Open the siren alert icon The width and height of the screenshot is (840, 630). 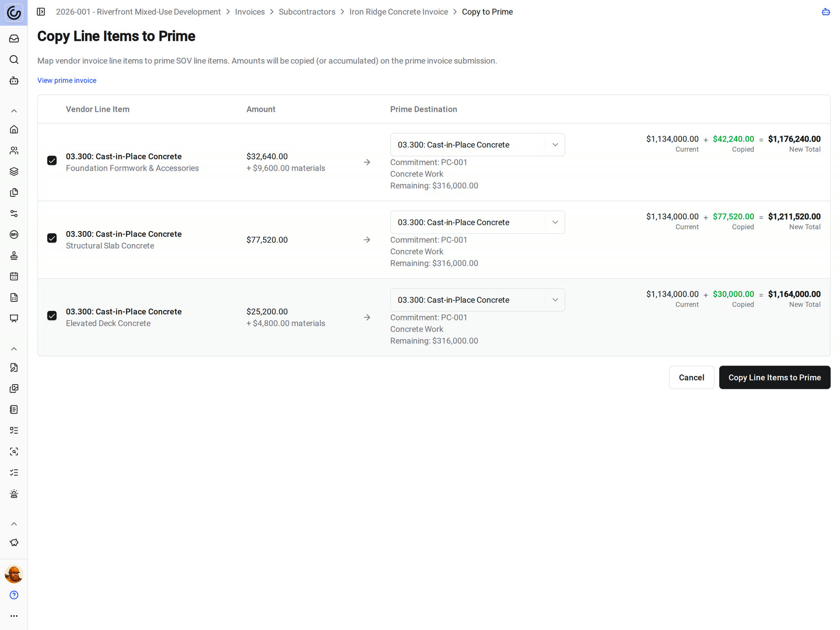coord(14,493)
